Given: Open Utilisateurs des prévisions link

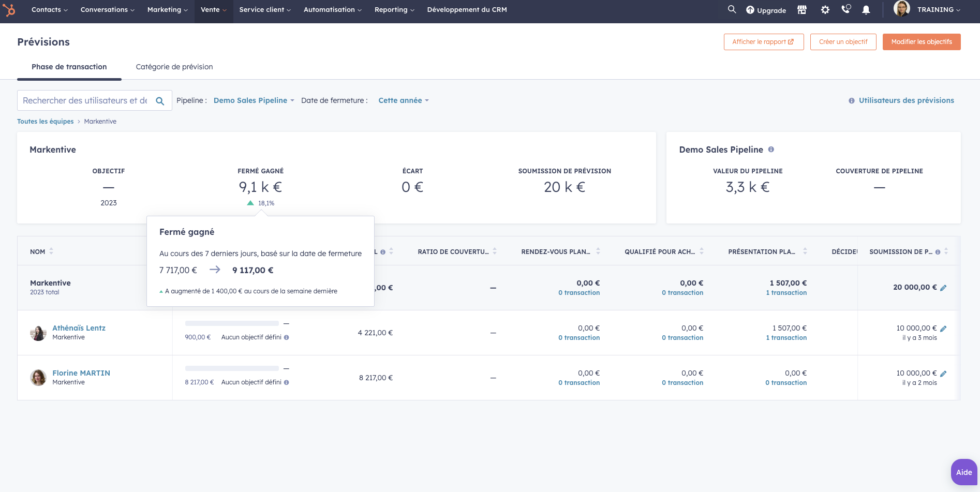Looking at the screenshot, I should pyautogui.click(x=907, y=100).
